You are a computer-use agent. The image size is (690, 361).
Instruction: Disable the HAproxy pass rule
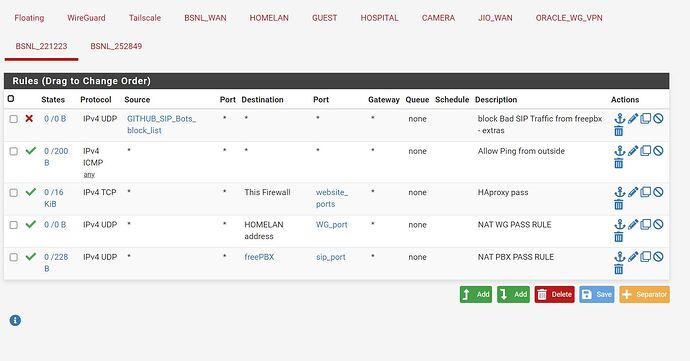point(658,192)
